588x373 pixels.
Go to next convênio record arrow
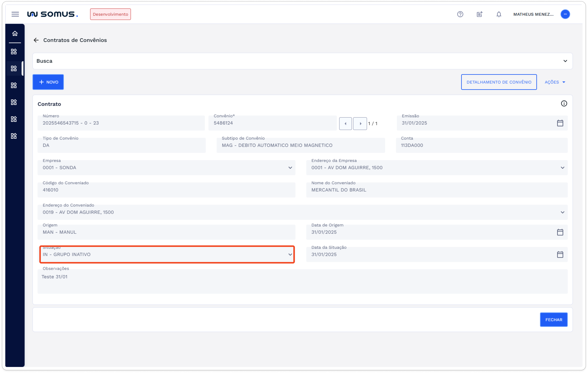coord(360,124)
